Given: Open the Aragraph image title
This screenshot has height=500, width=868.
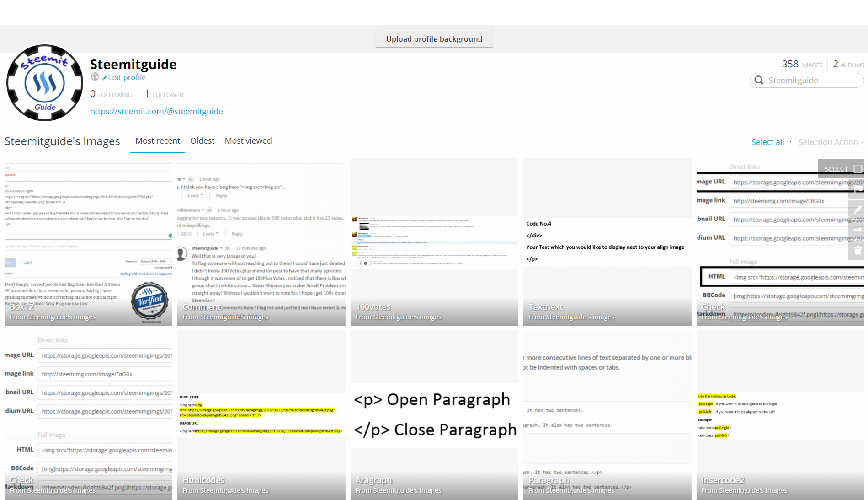Looking at the screenshot, I should pyautogui.click(x=373, y=480).
